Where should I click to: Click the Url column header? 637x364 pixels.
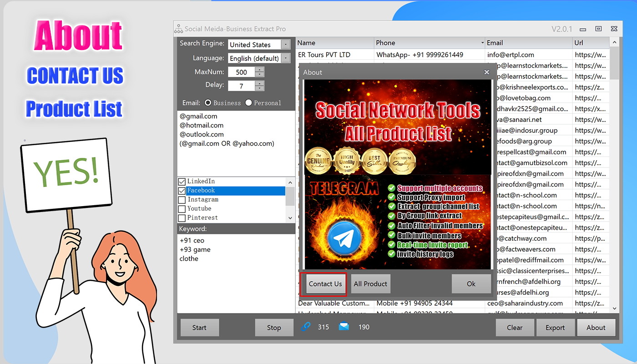click(591, 43)
